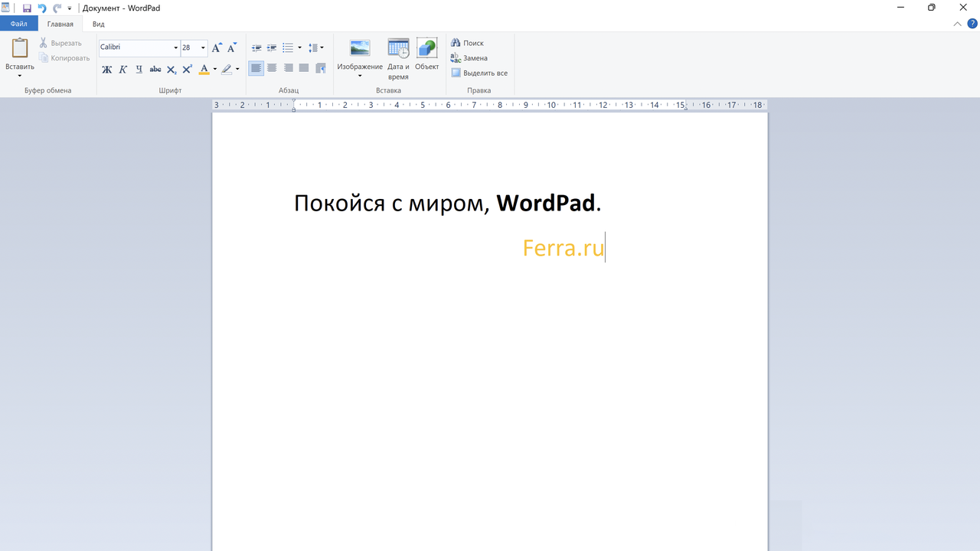Screen dimensions: 980x551
Task: Toggle superscript formatting
Action: click(188, 69)
